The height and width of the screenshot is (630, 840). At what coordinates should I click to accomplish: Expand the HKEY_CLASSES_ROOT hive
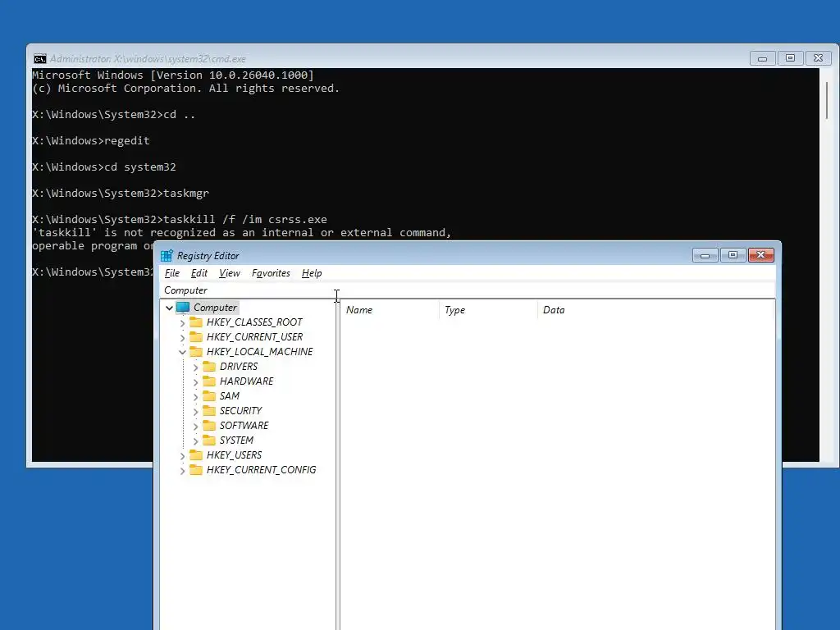(x=183, y=323)
